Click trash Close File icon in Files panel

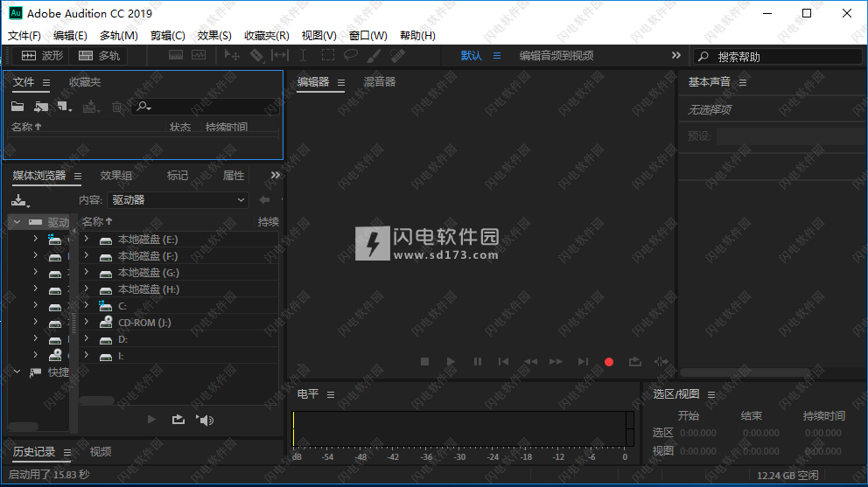click(117, 107)
